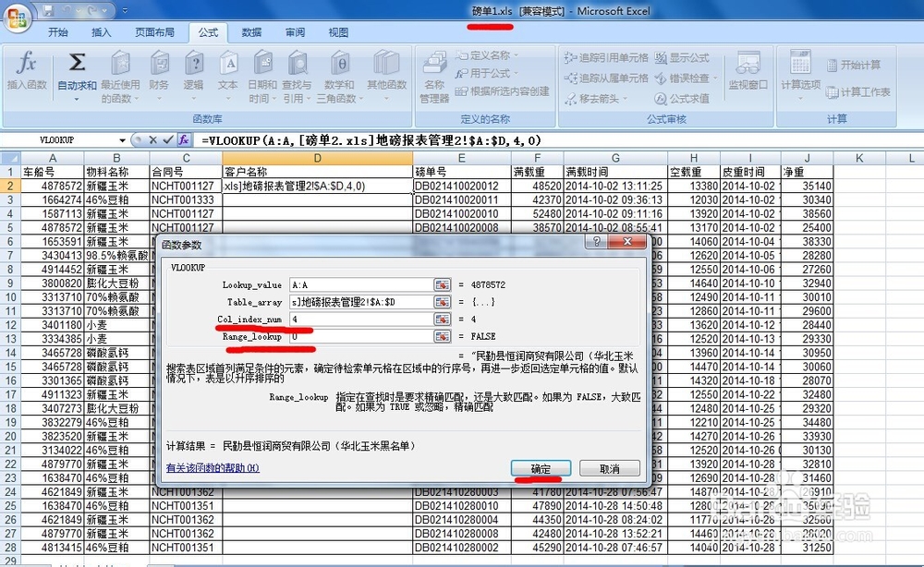Screen dimensions: 924x567
Task: Click Define Name (定义名称)
Action: [x=487, y=55]
